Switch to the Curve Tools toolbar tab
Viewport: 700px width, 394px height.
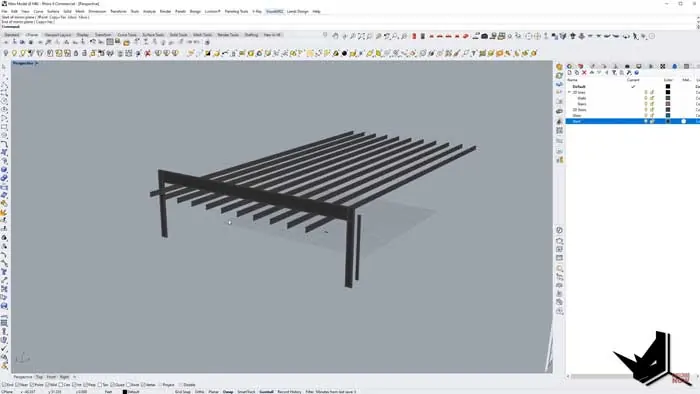[x=127, y=35]
